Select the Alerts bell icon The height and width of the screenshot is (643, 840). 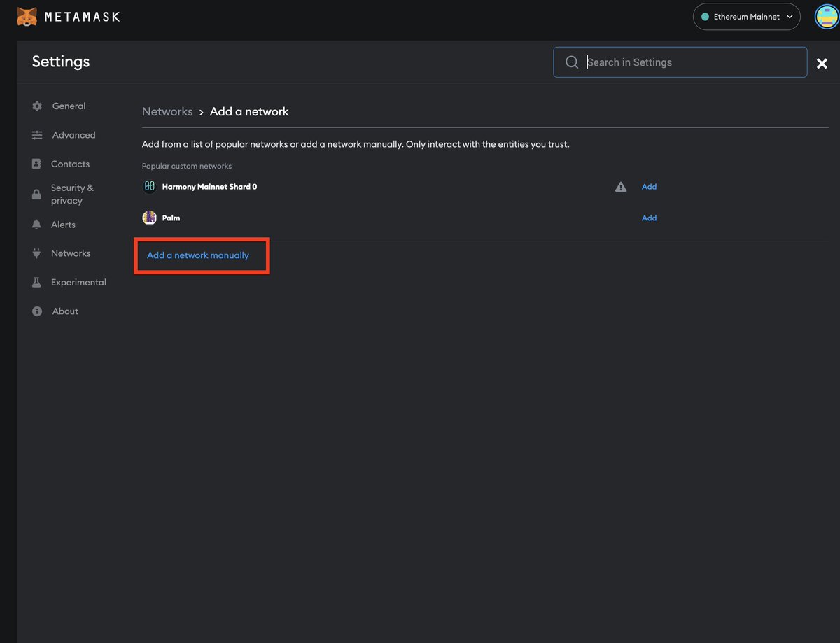37,224
